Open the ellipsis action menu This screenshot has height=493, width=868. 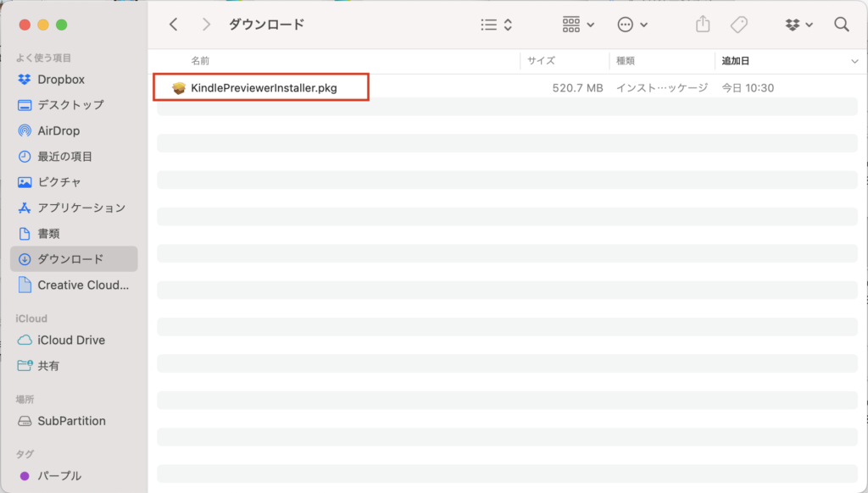[632, 25]
